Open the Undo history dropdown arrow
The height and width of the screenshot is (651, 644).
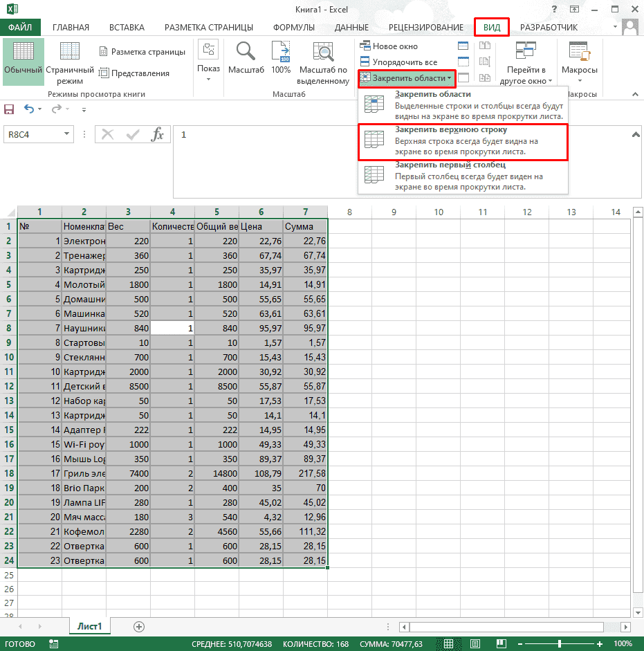(x=40, y=109)
